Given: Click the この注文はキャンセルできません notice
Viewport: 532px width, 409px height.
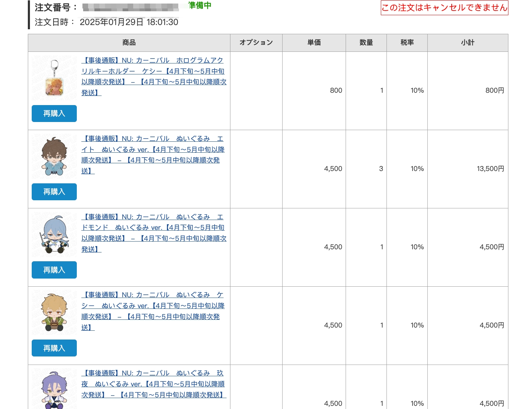Looking at the screenshot, I should pos(445,8).
